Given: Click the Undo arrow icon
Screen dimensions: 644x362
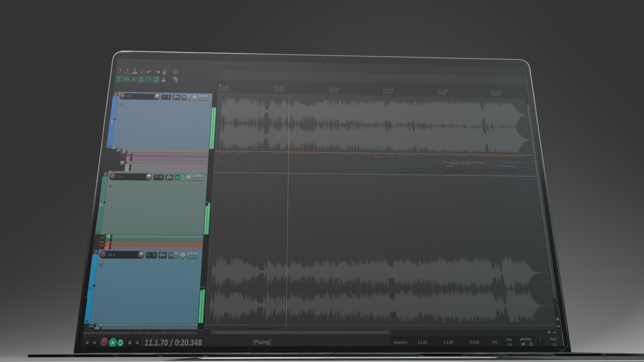Looking at the screenshot, I should pyautogui.click(x=149, y=72).
